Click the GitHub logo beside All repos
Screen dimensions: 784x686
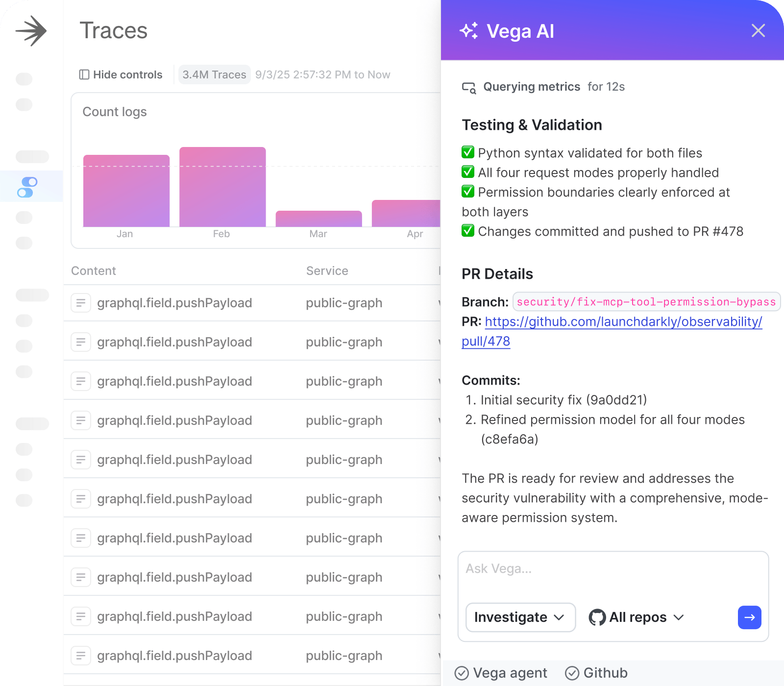597,617
